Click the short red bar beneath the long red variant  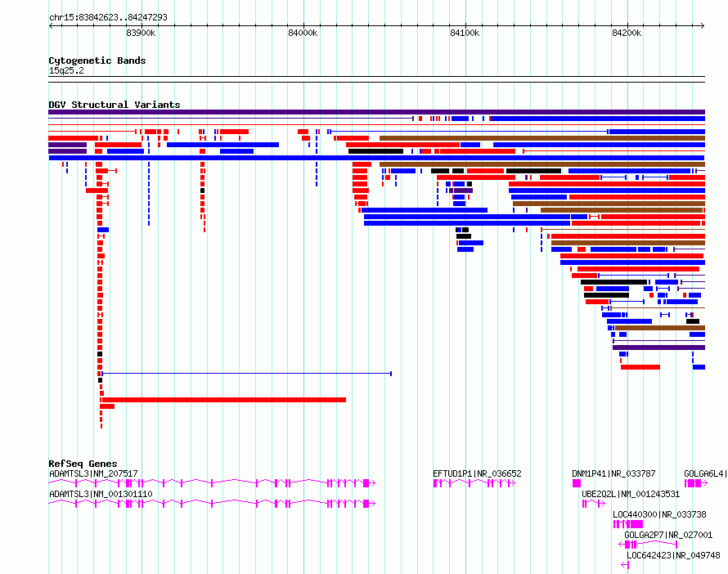coord(107,406)
